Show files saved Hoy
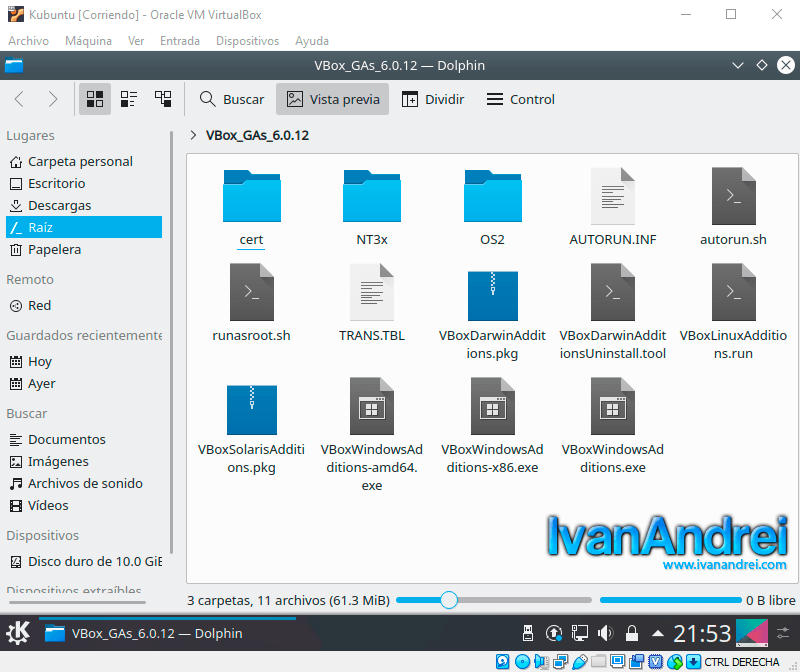Screen dimensions: 800x672 coord(84,361)
